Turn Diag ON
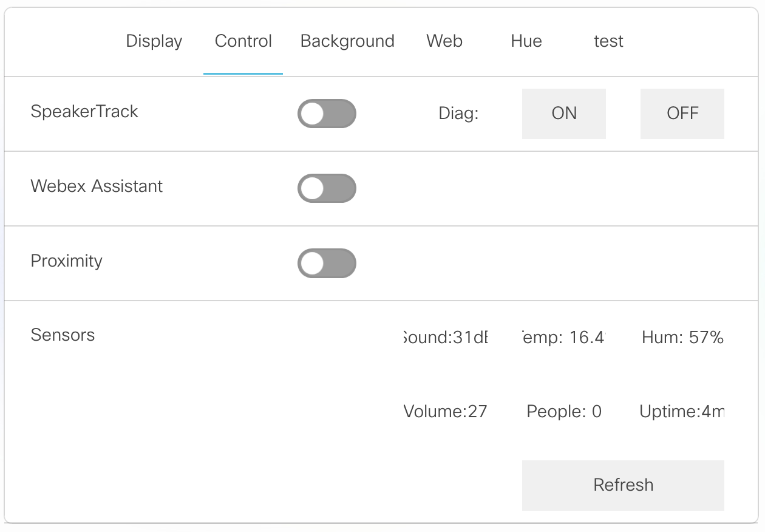Image resolution: width=765 pixels, height=532 pixels. (563, 114)
